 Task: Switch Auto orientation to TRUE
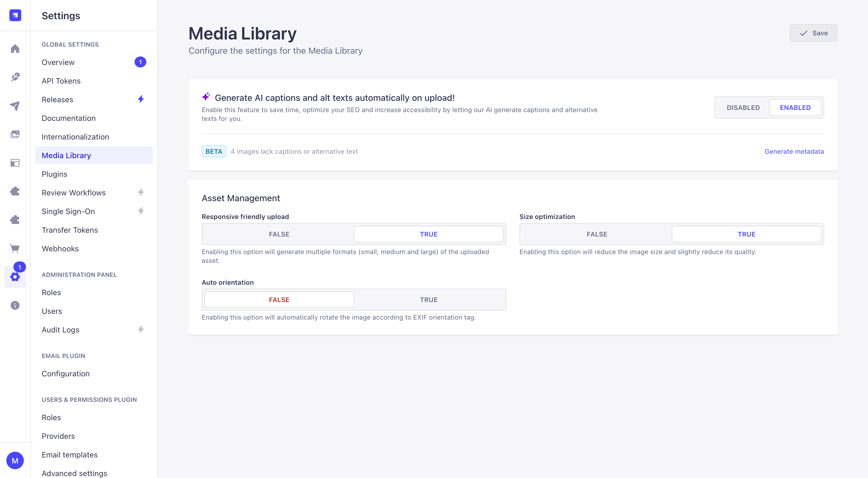pos(429,299)
